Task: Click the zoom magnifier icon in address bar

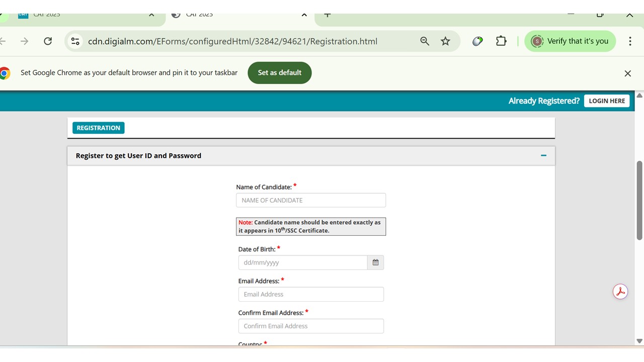Action: [425, 41]
